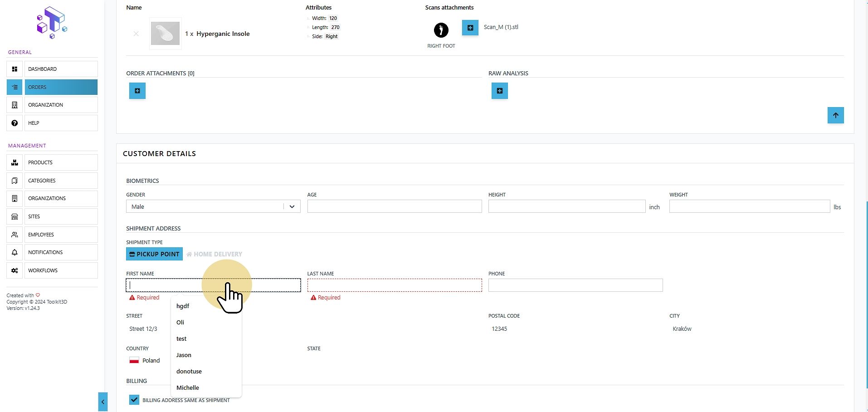The image size is (868, 412).
Task: Open the Gender dropdown
Action: [213, 206]
